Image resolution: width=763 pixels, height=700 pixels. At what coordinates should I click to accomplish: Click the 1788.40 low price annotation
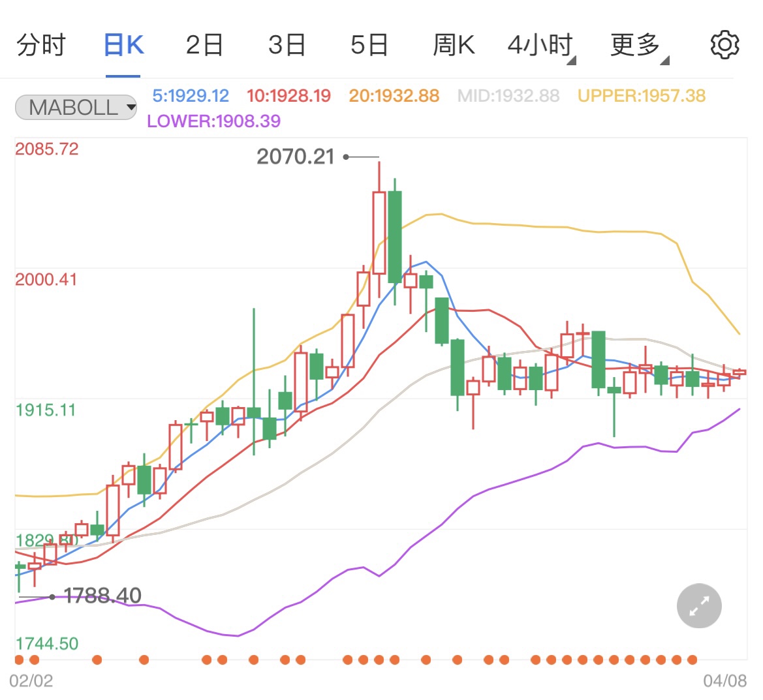pos(102,596)
